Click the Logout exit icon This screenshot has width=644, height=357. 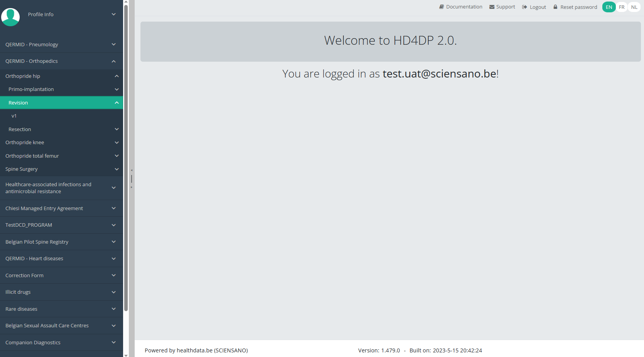click(x=524, y=7)
